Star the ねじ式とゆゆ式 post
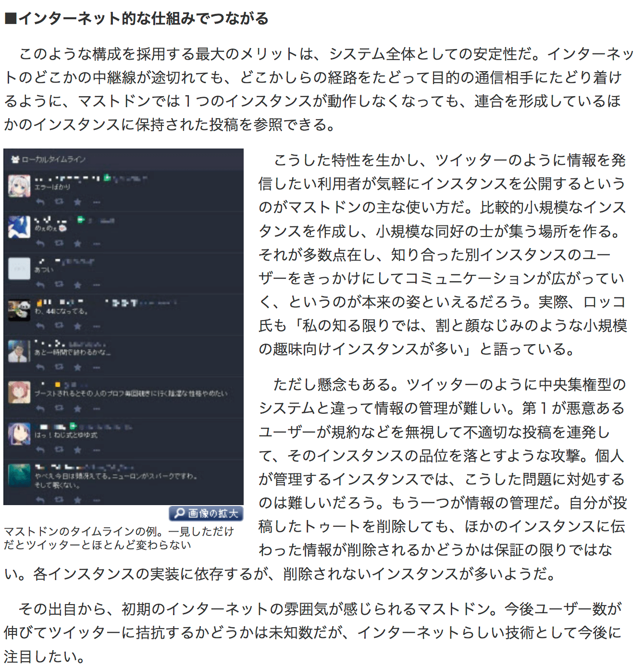 click(77, 450)
